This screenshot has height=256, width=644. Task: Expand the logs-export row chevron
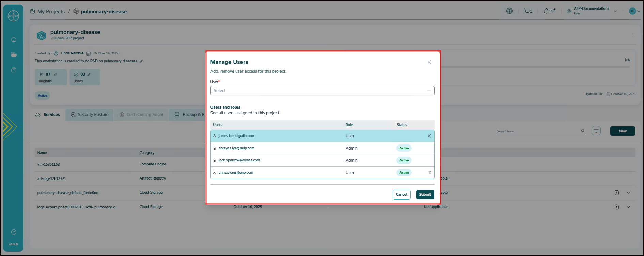(x=628, y=207)
